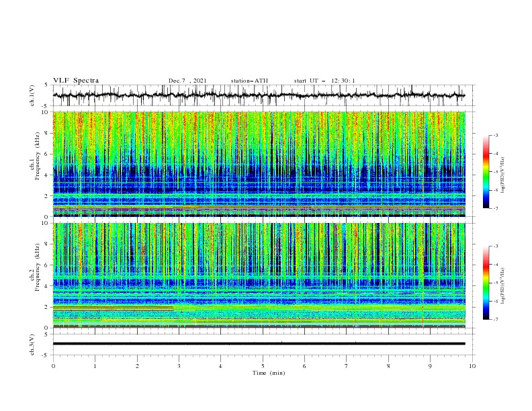Click the 'ch.1(V)' waveform axis label
Viewport: 532px width, 411px height.
tap(32, 95)
